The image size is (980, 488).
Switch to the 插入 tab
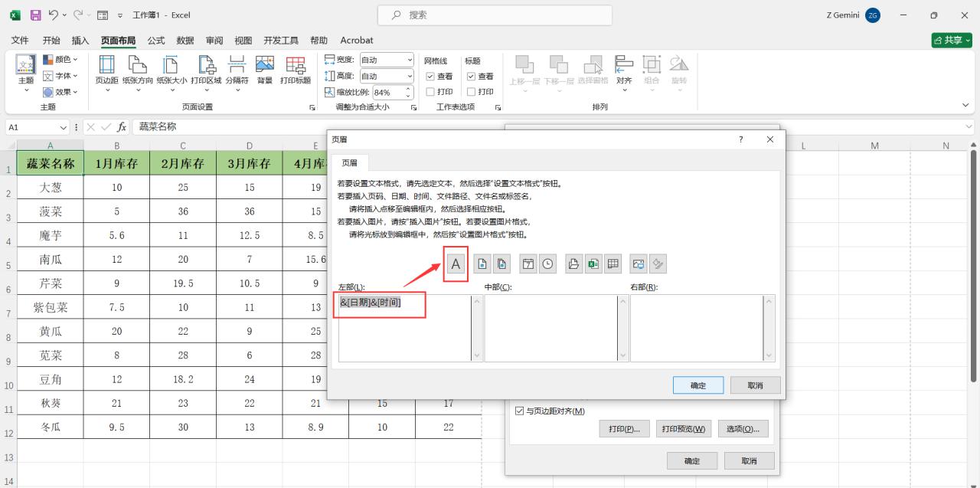click(x=80, y=40)
